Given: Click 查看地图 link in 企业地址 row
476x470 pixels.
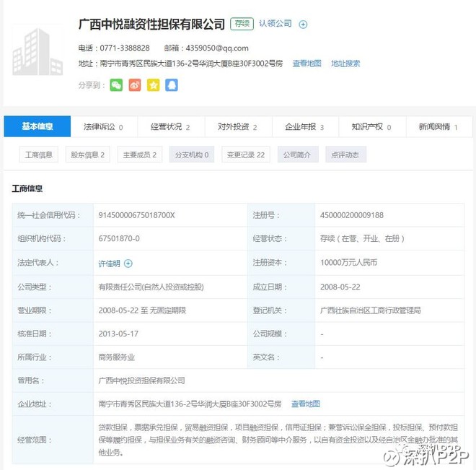Looking at the screenshot, I should (x=306, y=404).
